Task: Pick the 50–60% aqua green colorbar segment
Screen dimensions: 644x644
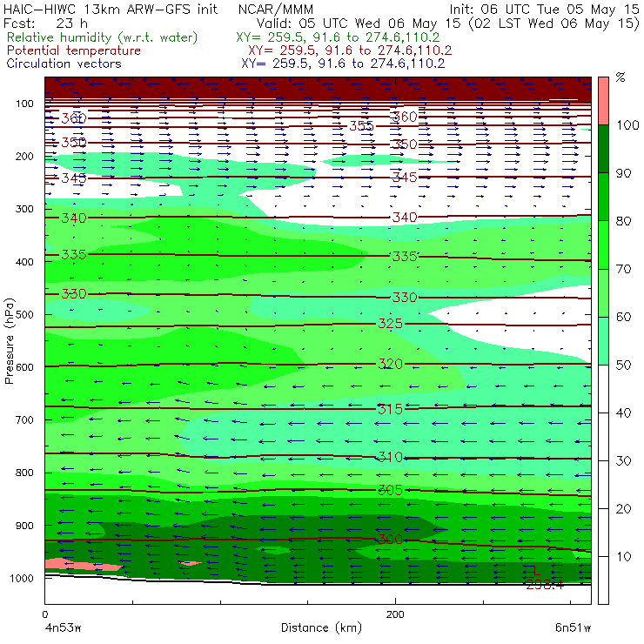Action: click(x=603, y=341)
